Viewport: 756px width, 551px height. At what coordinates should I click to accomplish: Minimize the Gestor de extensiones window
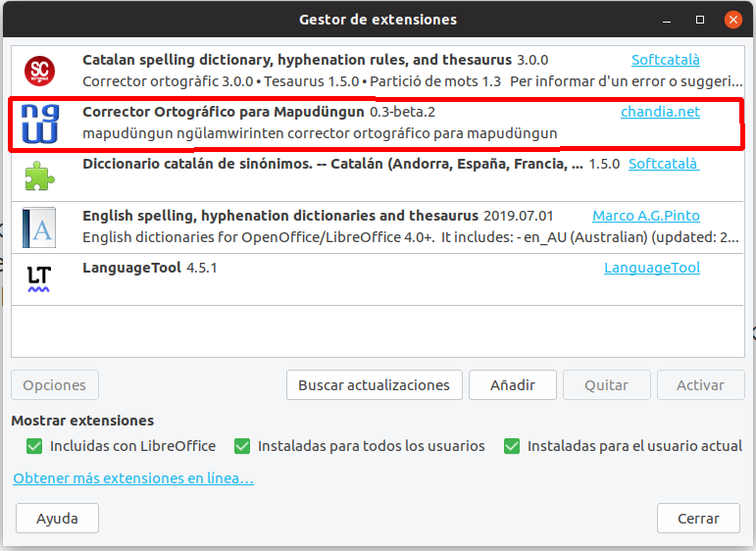667,20
